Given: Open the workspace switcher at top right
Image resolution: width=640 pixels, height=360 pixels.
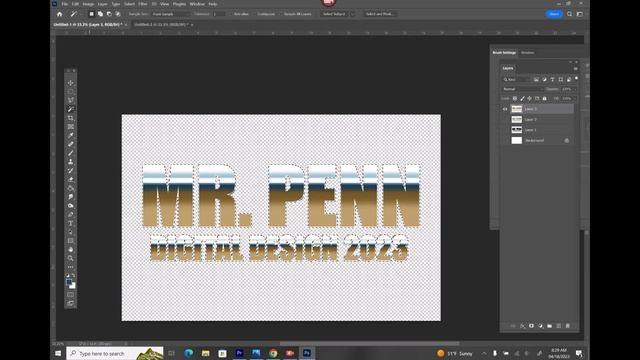Looking at the screenshot, I should pos(580,14).
